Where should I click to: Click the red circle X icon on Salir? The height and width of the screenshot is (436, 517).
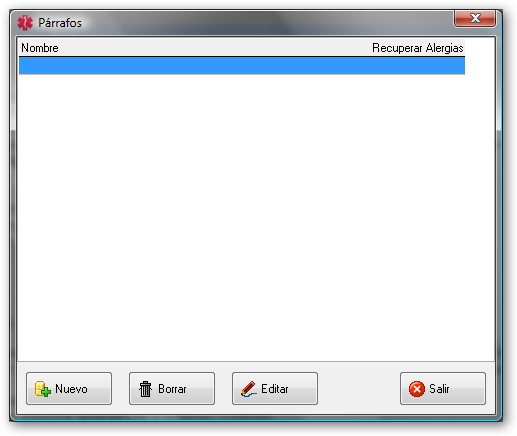click(x=417, y=389)
